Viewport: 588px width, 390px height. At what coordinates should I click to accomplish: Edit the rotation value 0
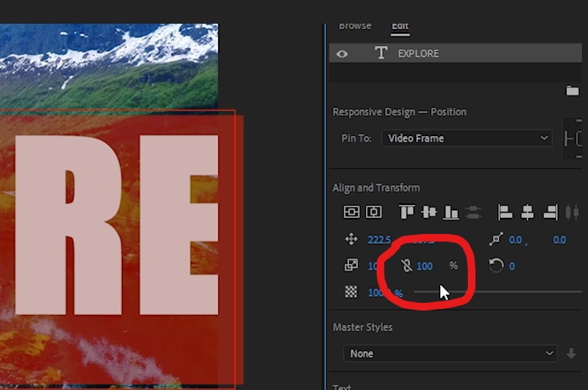512,266
